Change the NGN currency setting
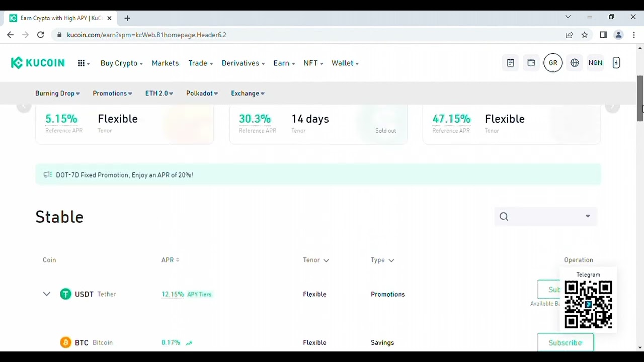 595,63
